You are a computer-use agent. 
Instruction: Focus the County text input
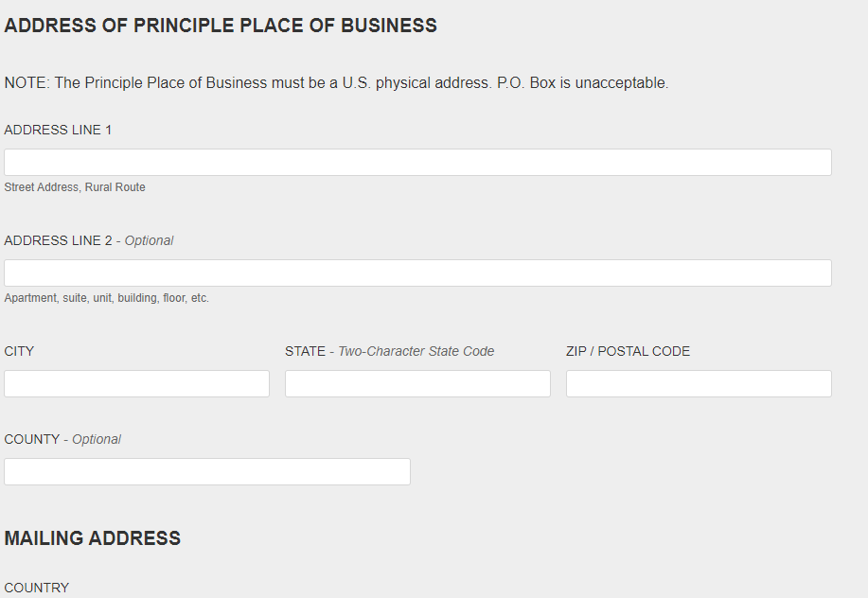point(207,471)
